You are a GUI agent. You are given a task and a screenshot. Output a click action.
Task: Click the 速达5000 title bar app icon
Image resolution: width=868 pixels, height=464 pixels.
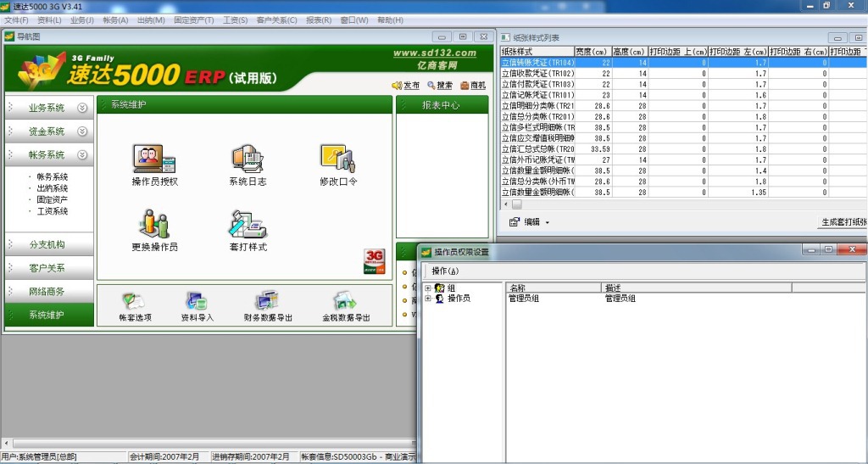5,6
